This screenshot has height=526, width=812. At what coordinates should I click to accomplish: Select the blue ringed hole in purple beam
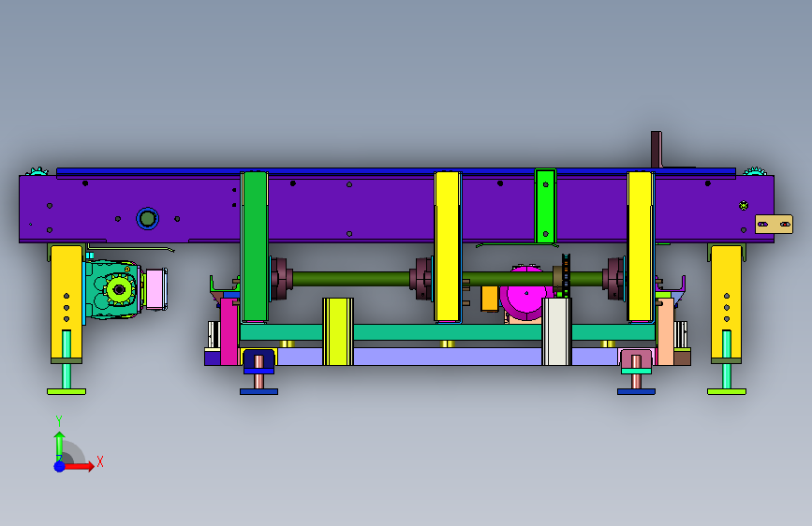tap(148, 218)
